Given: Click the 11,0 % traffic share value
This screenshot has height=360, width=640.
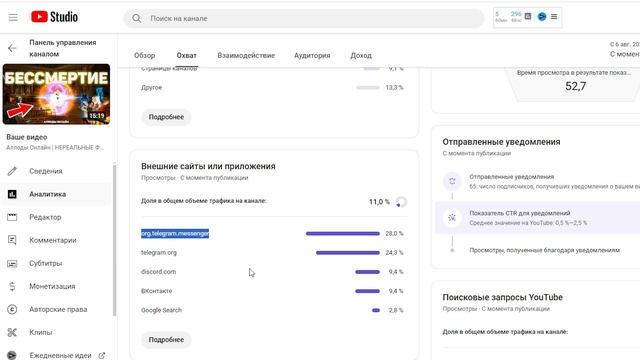Looking at the screenshot, I should 379,202.
